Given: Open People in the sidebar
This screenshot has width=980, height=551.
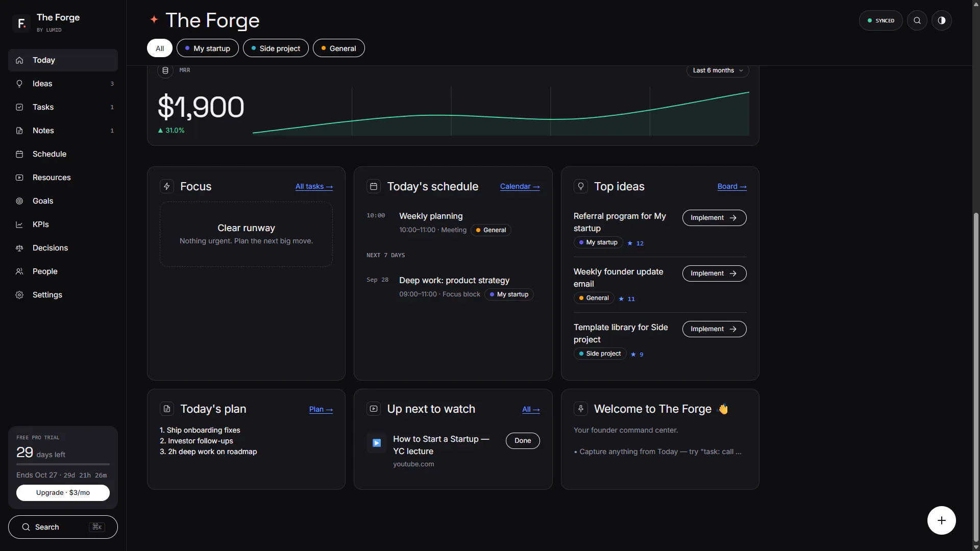Looking at the screenshot, I should click(x=63, y=271).
